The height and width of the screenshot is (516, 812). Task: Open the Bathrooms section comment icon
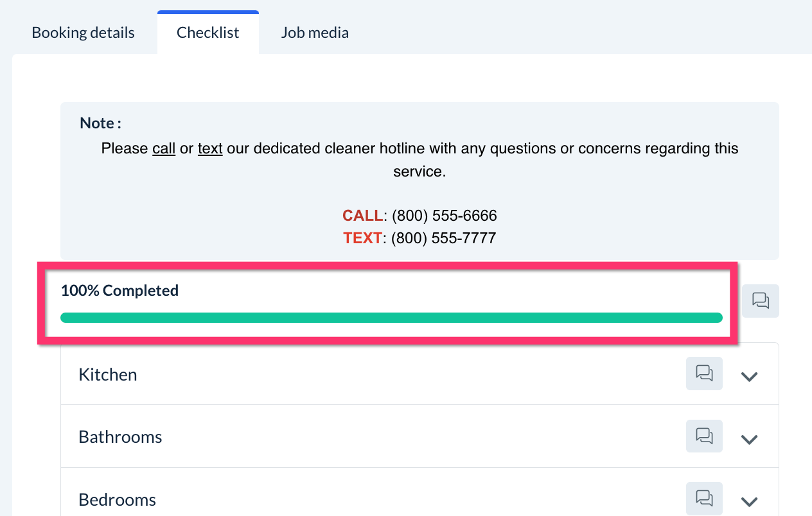pyautogui.click(x=704, y=436)
